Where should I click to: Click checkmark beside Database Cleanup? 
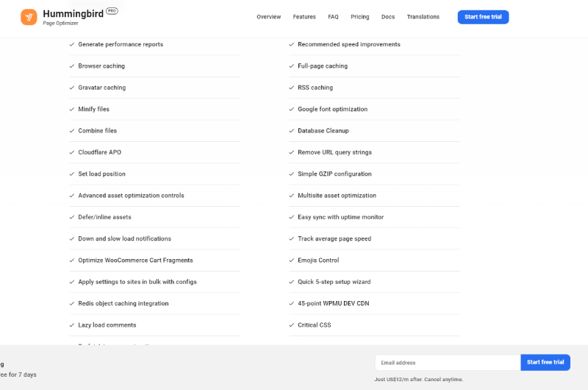291,131
